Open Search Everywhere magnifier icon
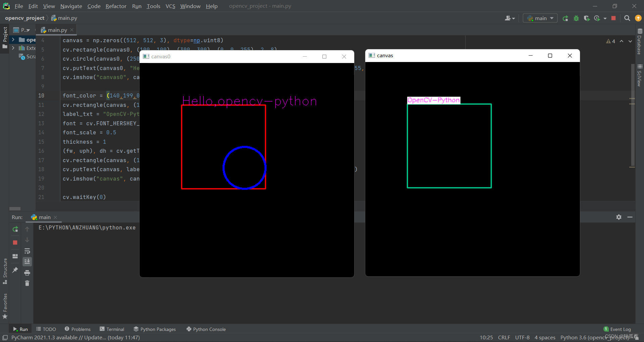Screen dimensions: 644x342 pyautogui.click(x=627, y=18)
